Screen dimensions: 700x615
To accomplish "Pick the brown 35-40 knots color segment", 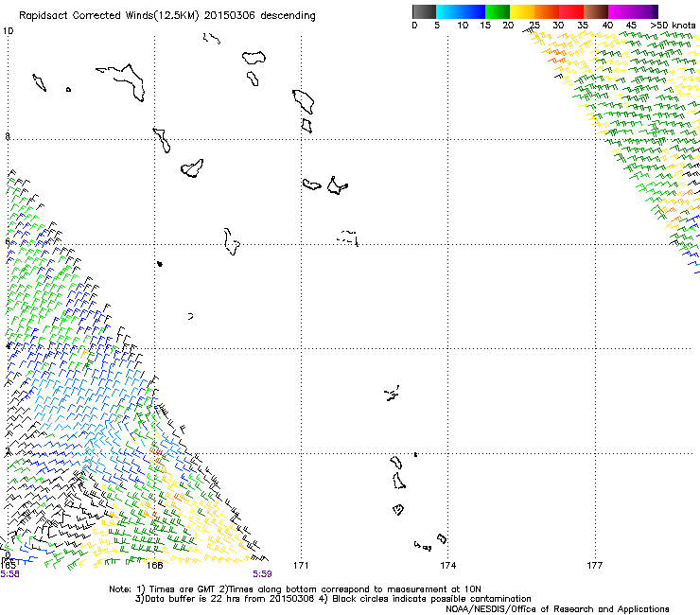I will (596, 11).
